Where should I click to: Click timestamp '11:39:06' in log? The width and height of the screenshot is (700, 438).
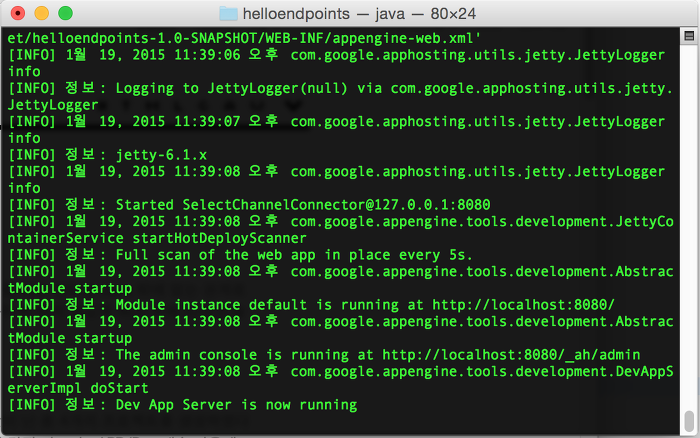tap(207, 55)
